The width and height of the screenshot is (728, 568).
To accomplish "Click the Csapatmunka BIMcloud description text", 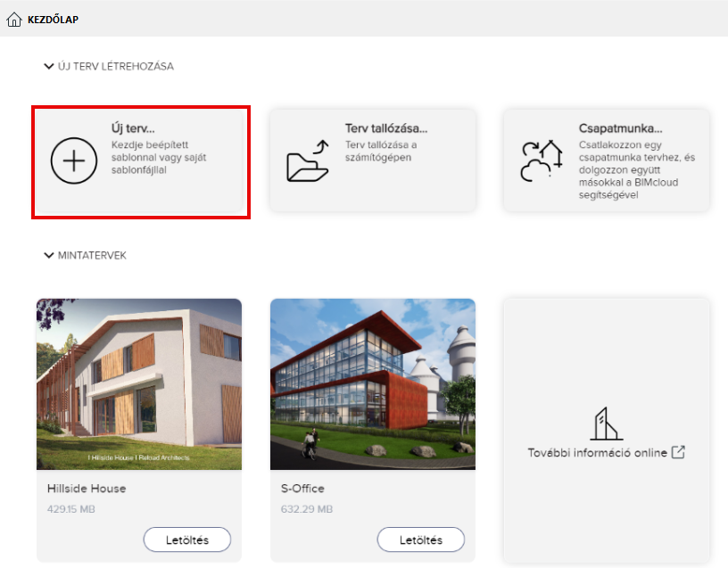I will pyautogui.click(x=636, y=169).
